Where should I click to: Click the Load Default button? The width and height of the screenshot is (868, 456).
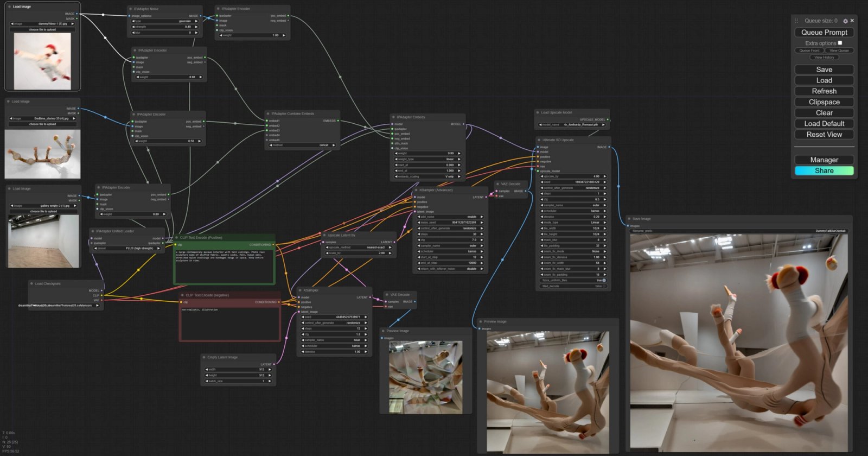point(824,124)
